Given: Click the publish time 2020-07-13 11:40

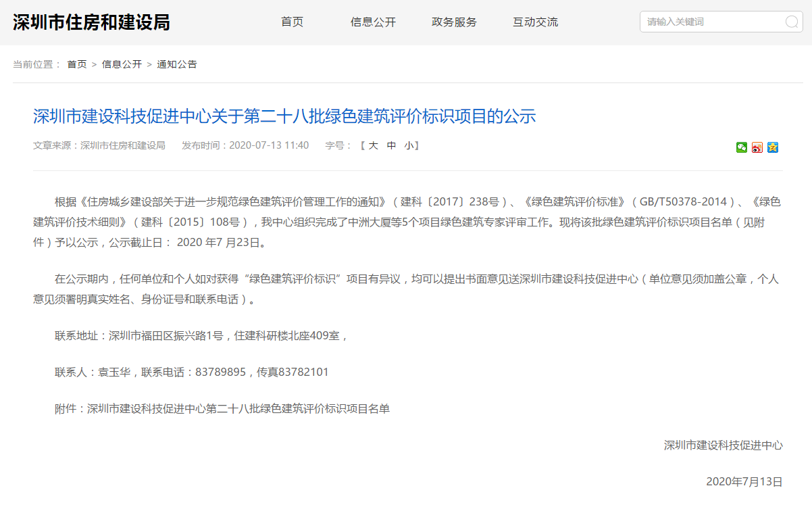Looking at the screenshot, I should pyautogui.click(x=245, y=145).
